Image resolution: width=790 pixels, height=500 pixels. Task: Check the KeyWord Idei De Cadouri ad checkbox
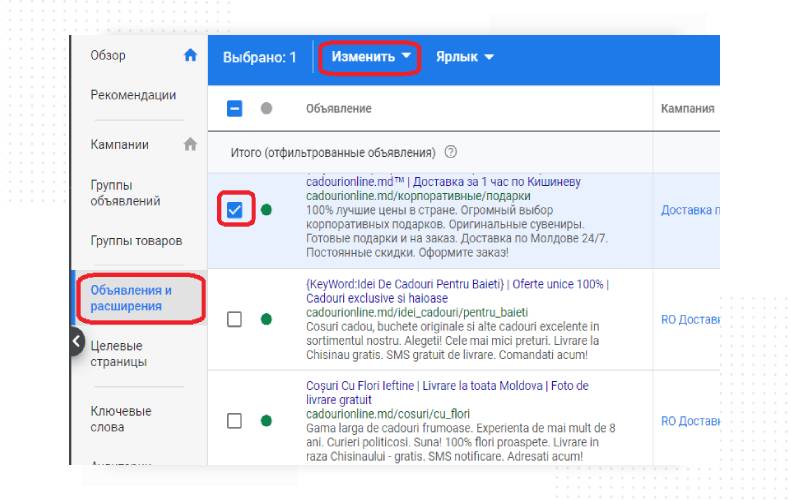pos(234,319)
